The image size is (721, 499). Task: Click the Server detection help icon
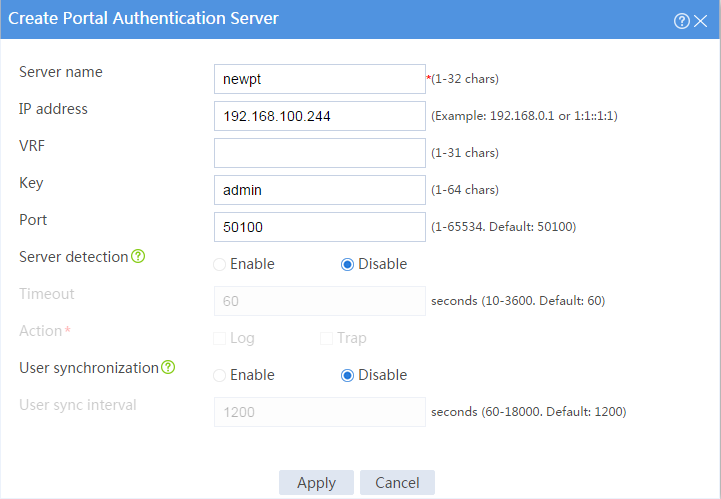click(x=138, y=256)
